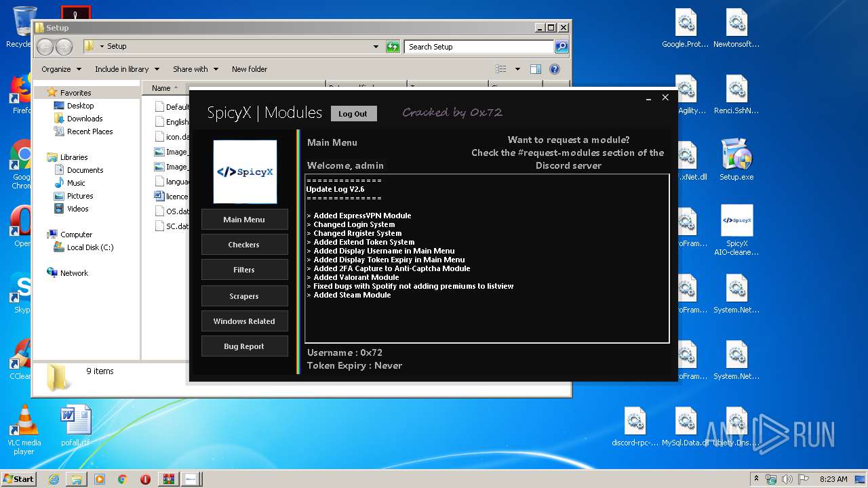
Task: Open the Filters module list
Action: coord(244,270)
